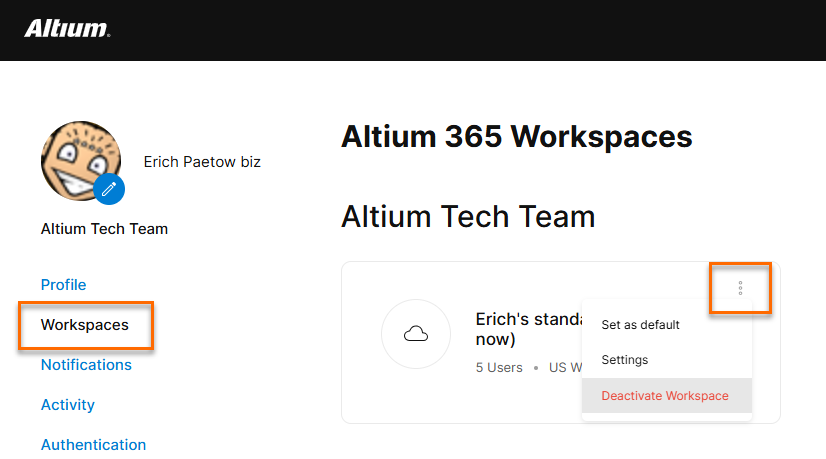Screen dimensions: 826x459
Task: Click Deactivate Workspace menu entry
Action: [665, 396]
